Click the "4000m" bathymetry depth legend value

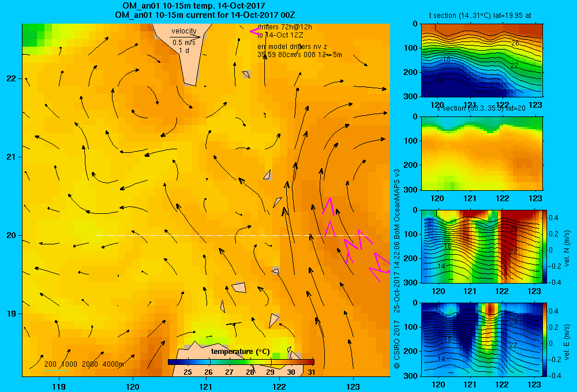(x=113, y=364)
